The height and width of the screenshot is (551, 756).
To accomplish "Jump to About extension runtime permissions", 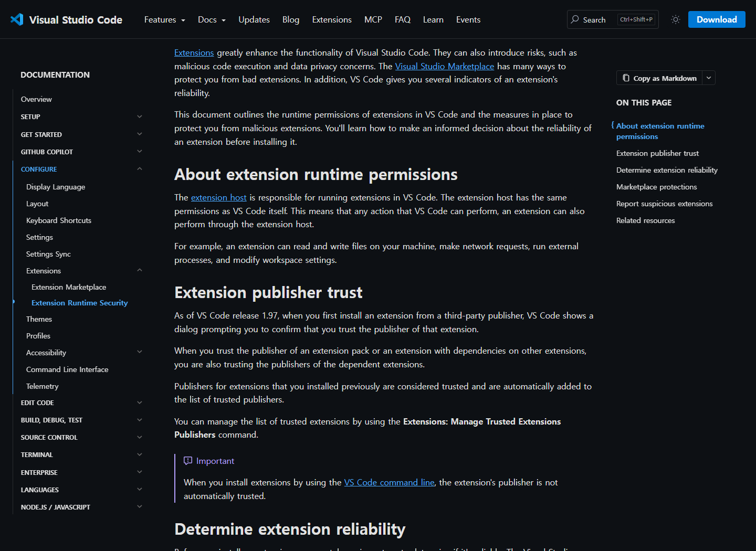I will pyautogui.click(x=660, y=131).
